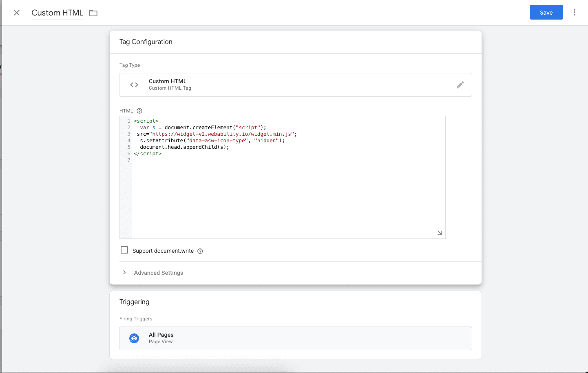This screenshot has height=373, width=588.
Task: Click the closing </script> line
Action: [148, 154]
